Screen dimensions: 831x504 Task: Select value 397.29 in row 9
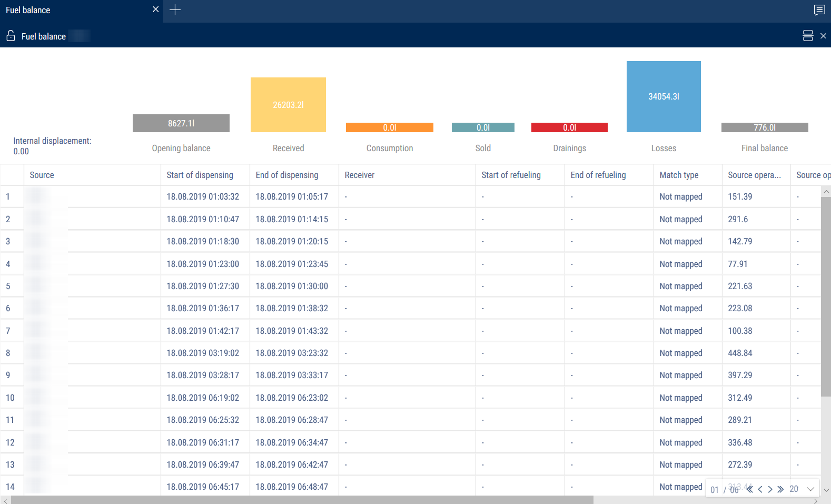click(x=740, y=375)
